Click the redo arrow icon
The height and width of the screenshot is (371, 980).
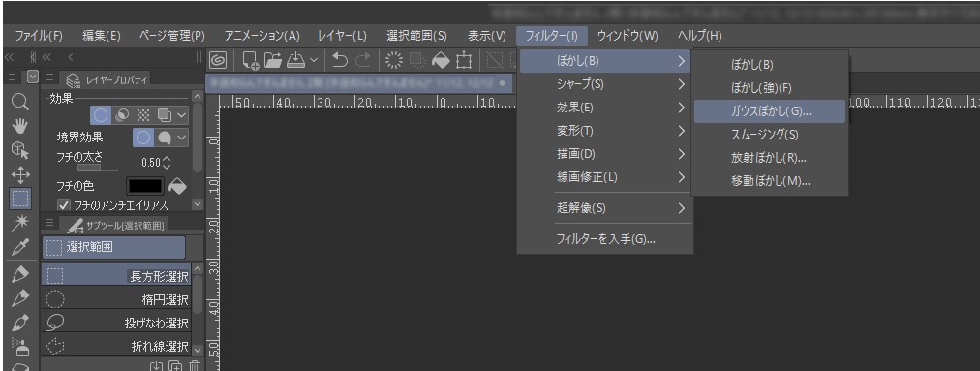pos(362,60)
